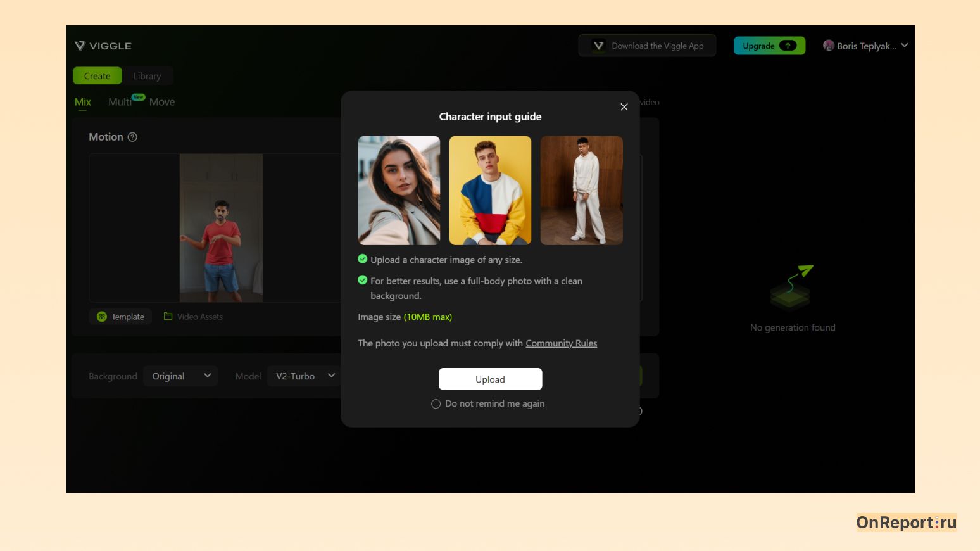Click the Upload button in the dialog
The width and height of the screenshot is (980, 551).
(x=491, y=379)
